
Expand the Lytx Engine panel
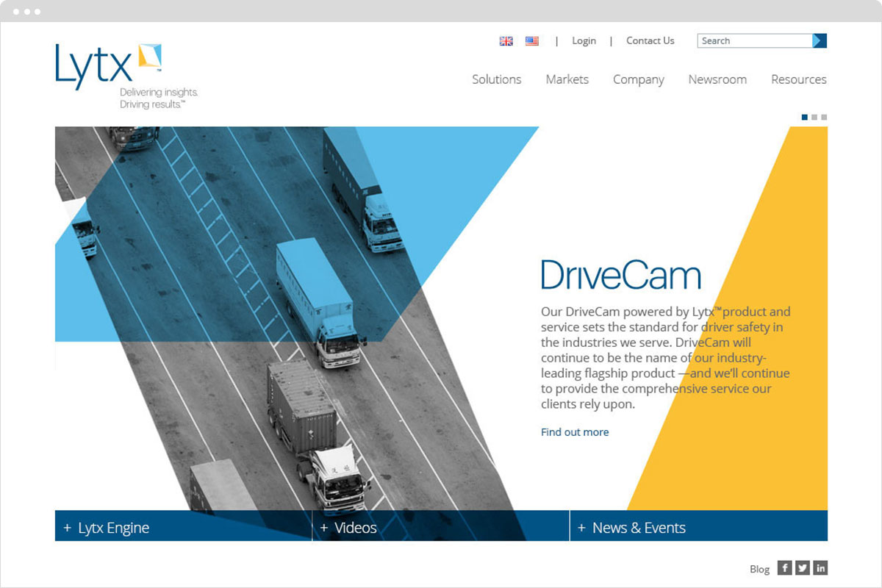pos(183,526)
